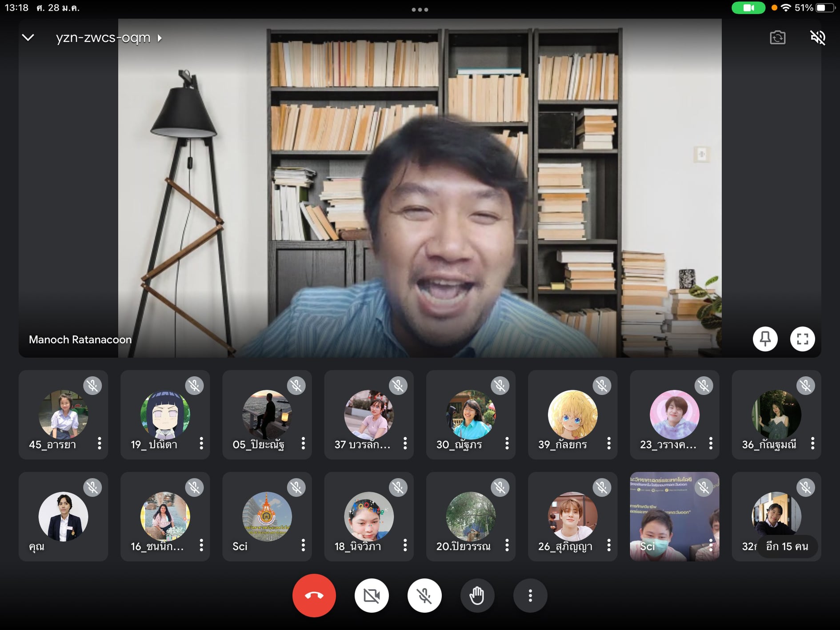Switch between front and rear camera
Image resolution: width=840 pixels, height=630 pixels.
(777, 38)
